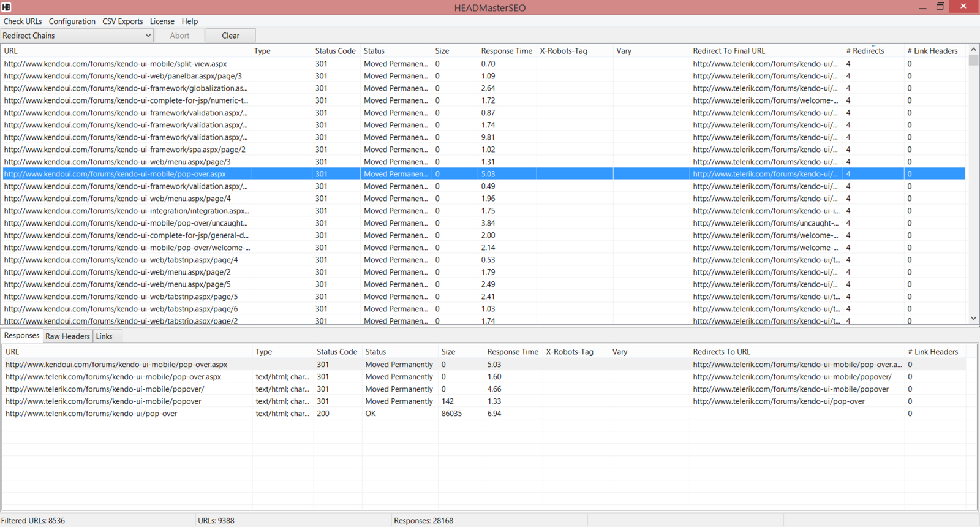Click the Clear button
This screenshot has width=980, height=527.
point(230,36)
